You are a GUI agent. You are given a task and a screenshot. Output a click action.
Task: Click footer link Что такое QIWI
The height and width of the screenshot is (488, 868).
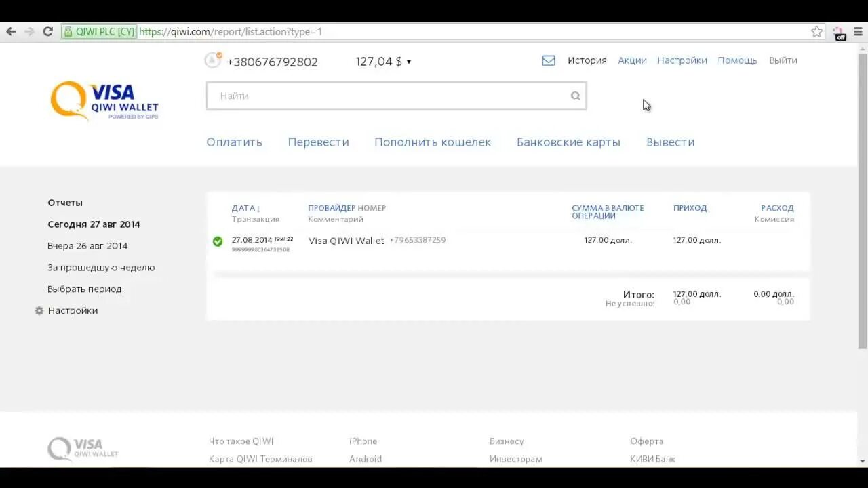click(x=241, y=441)
